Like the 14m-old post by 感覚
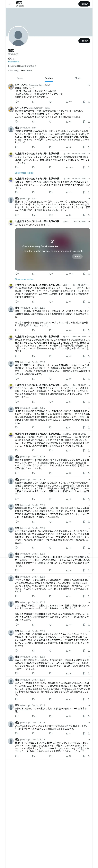Image resolution: width=98 pixels, height=868 pixels. (50, 147)
